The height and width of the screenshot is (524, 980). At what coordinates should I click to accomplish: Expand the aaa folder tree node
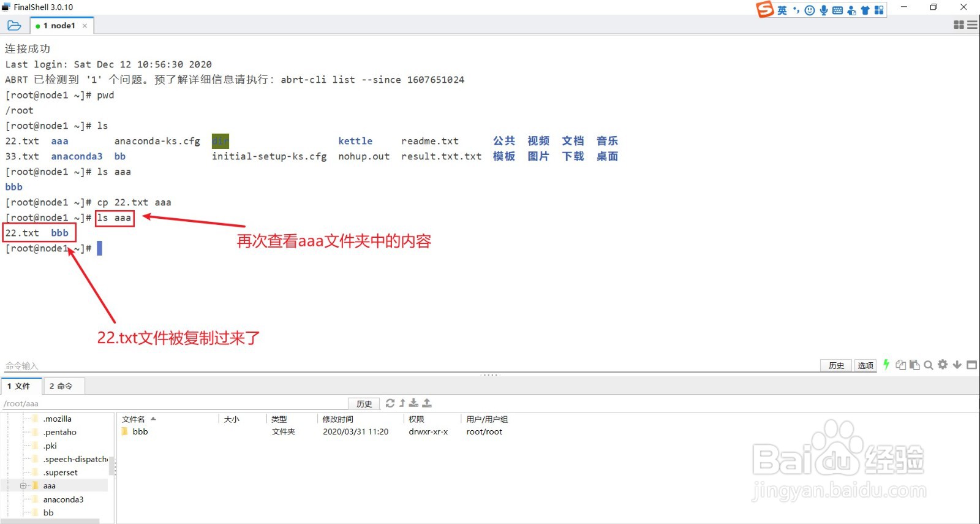(x=23, y=486)
